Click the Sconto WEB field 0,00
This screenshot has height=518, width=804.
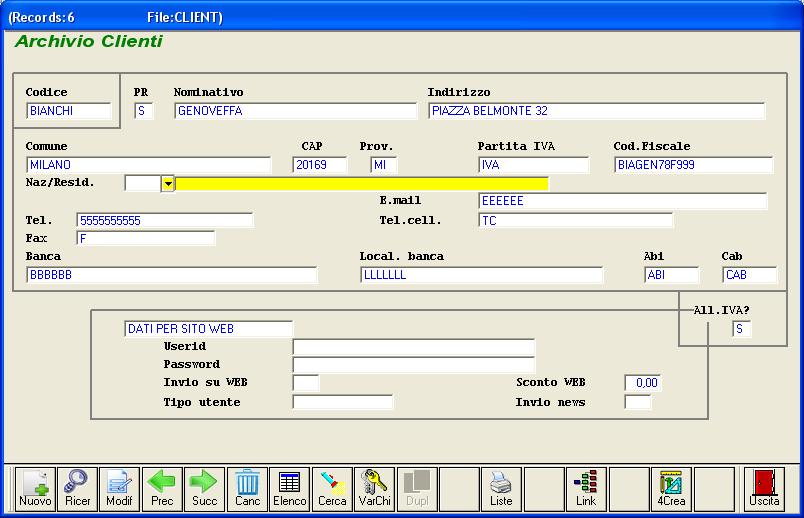point(643,383)
